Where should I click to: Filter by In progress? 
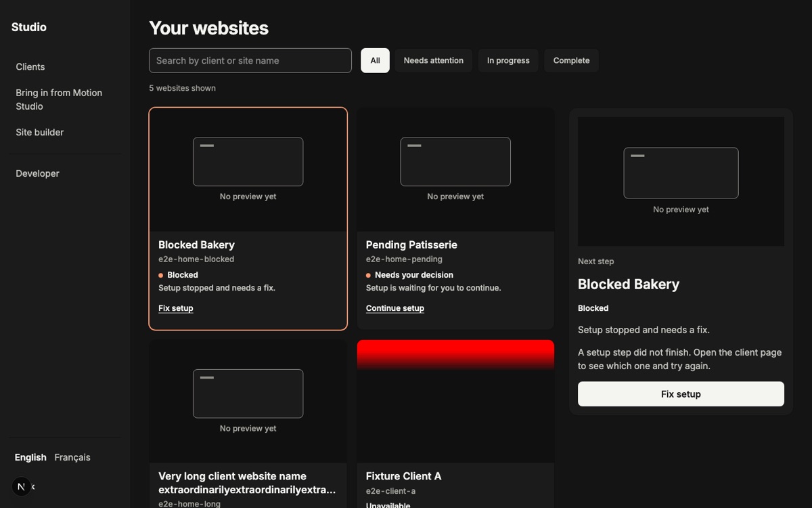pos(508,60)
